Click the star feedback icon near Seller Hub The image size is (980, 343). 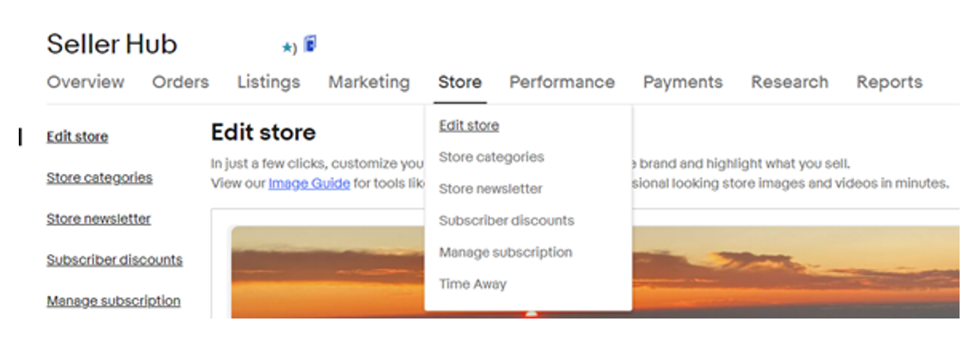288,49
